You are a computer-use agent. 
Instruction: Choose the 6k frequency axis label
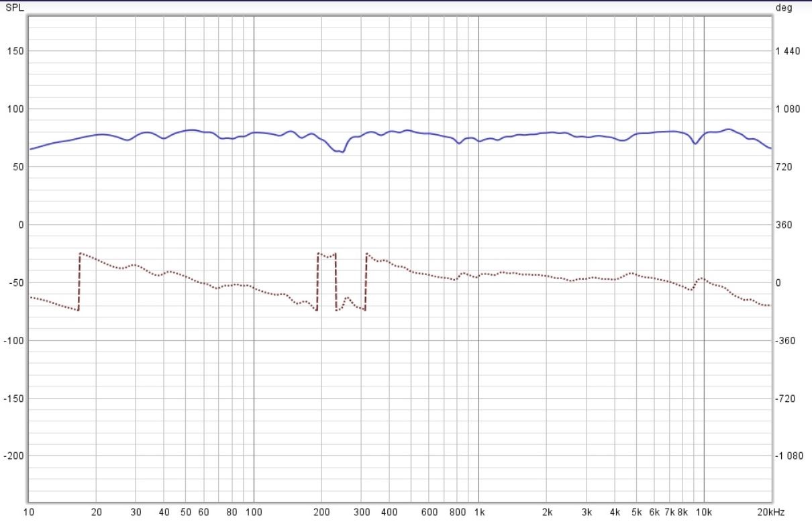[x=654, y=513]
